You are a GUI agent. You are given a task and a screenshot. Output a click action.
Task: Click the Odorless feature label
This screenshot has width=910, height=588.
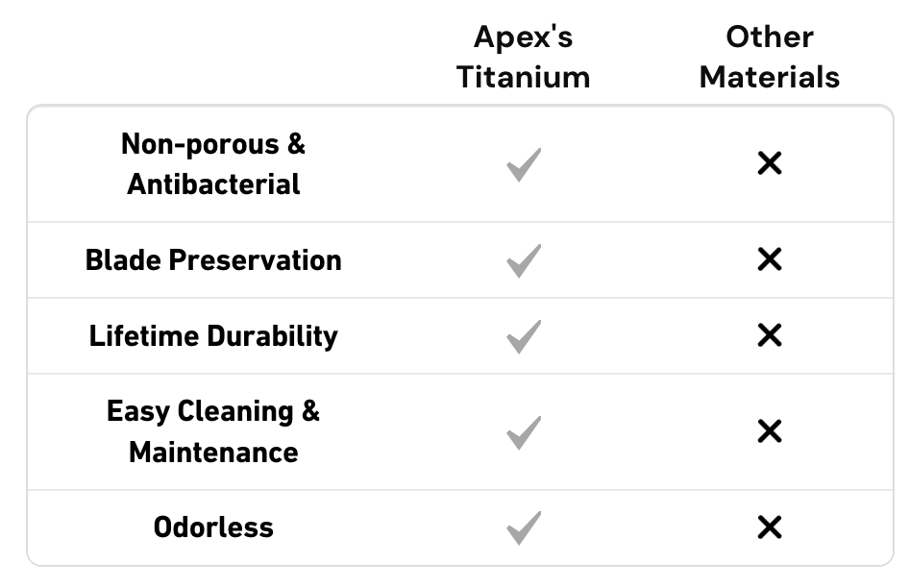point(213,527)
